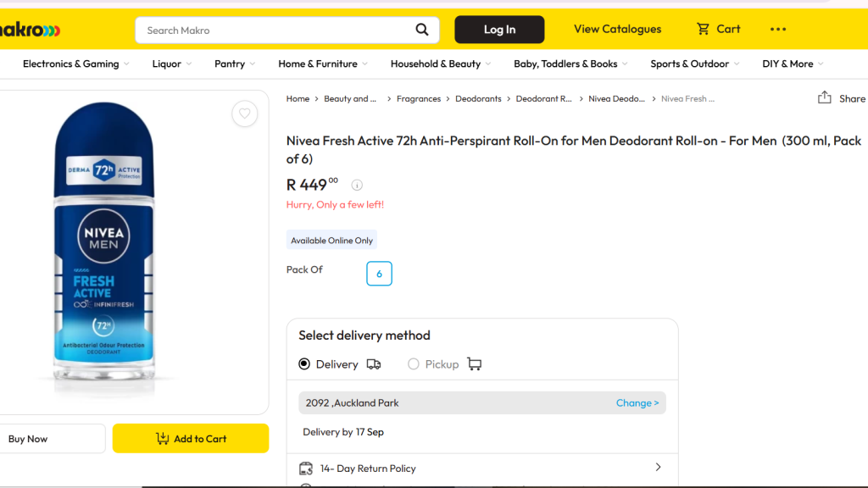Click the pickup trolley icon

tap(475, 364)
